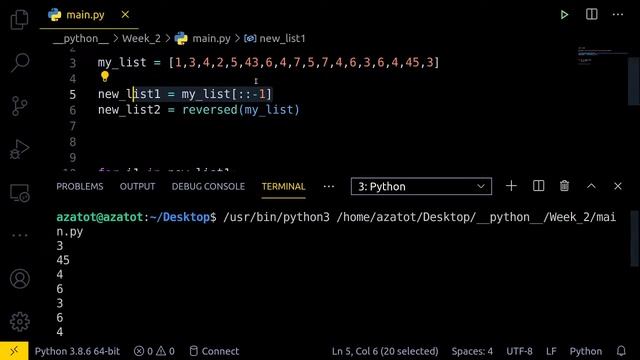640x360 pixels.
Task: Click terminal prompt azatot@azatot
Action: (x=100, y=217)
